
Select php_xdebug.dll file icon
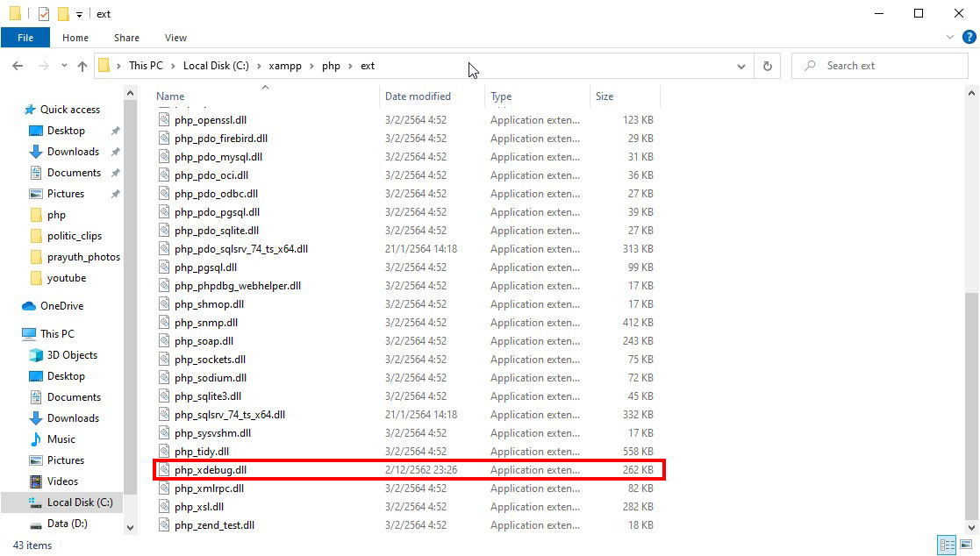[x=164, y=470]
